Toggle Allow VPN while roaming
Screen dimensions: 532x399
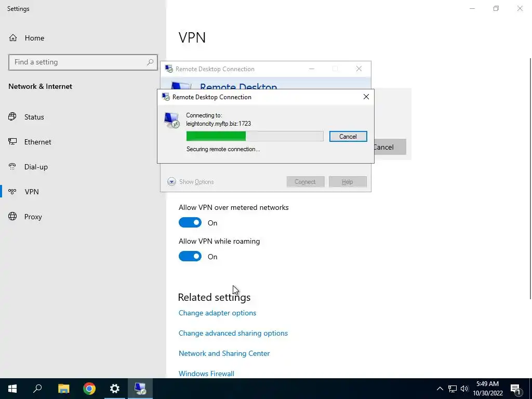(x=190, y=257)
